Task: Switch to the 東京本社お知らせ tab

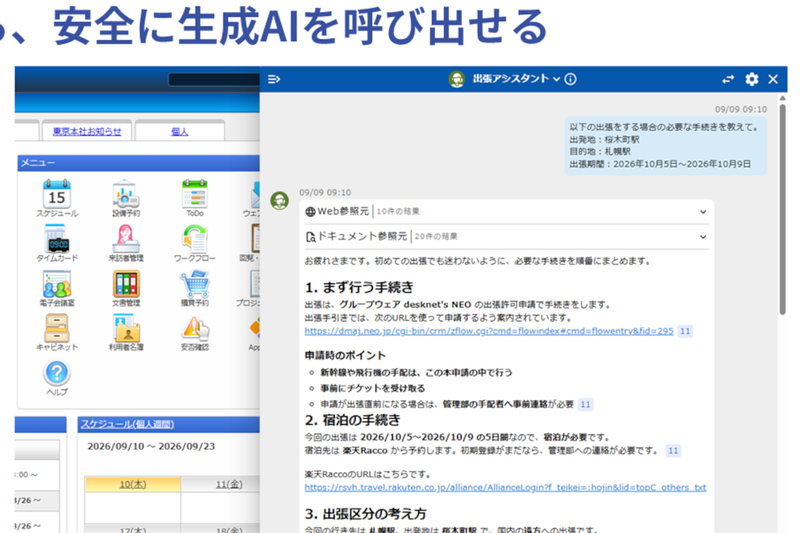Action: (x=87, y=132)
